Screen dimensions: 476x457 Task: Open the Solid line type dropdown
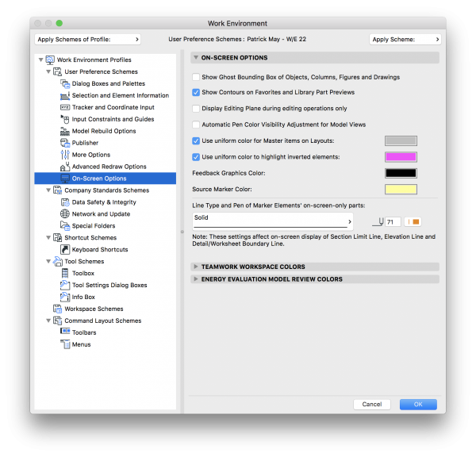click(x=273, y=221)
